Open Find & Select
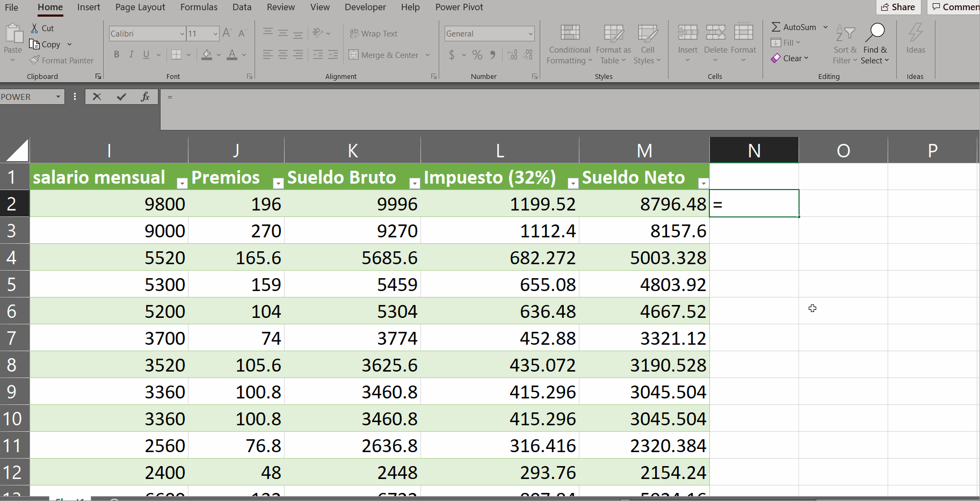 coord(875,44)
